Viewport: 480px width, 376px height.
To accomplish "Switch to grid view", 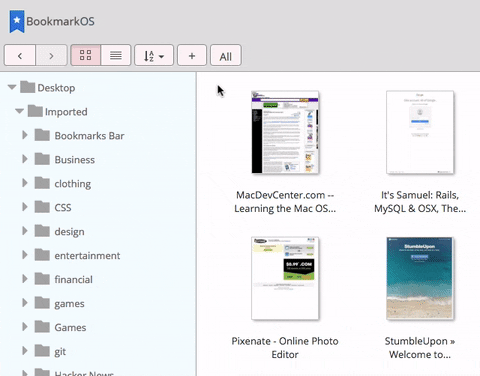I will 85,55.
